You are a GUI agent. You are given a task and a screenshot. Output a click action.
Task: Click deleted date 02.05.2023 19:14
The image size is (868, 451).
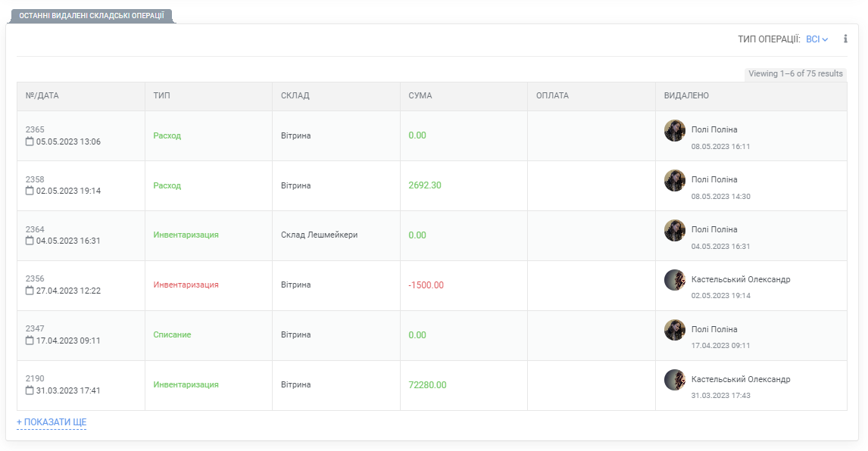tap(721, 296)
